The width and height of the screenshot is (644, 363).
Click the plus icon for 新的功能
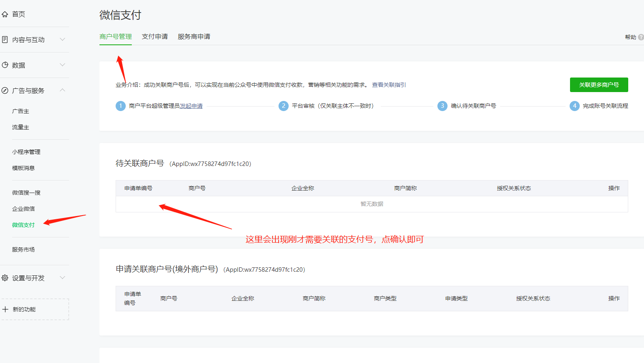5,309
